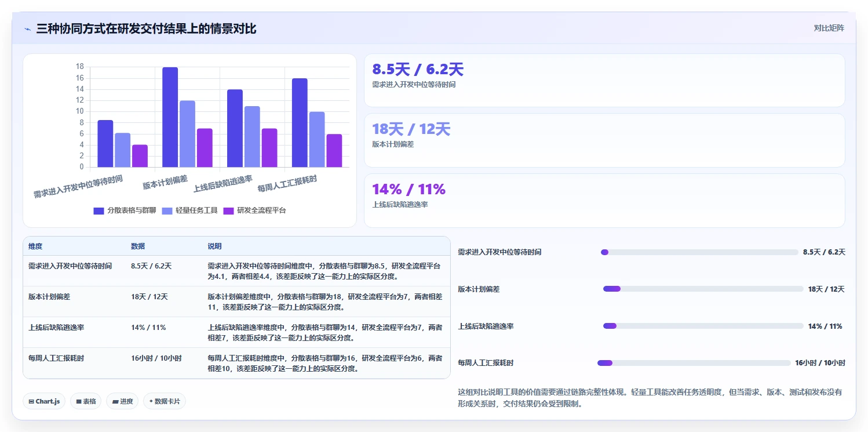Click the summary paragraph starting 这组对比说明

(650, 398)
